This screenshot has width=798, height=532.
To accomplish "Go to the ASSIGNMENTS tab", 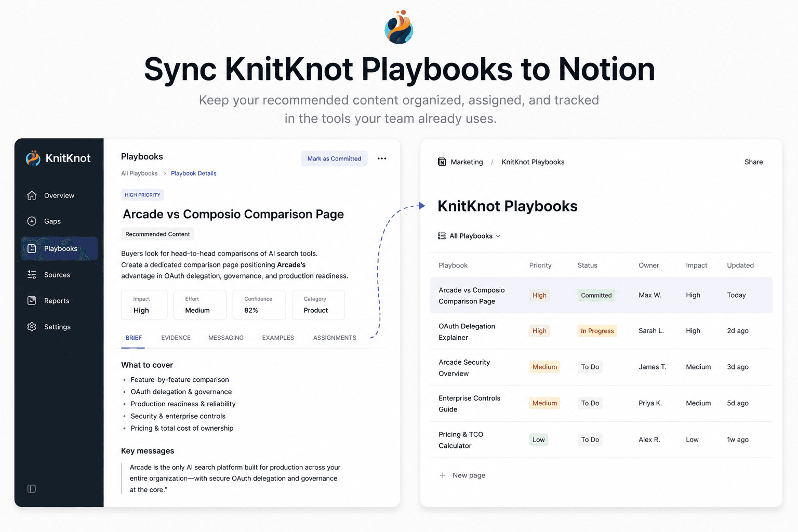I will (335, 338).
